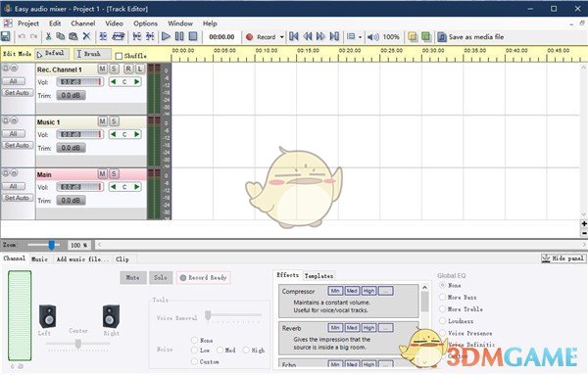Viewport: 588px width, 375px height.
Task: Open the Video menu
Action: [114, 23]
